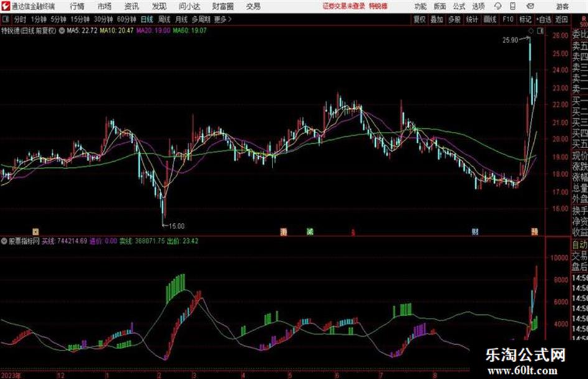Open the 公式 menu
588x379 pixels.
[x=459, y=6]
